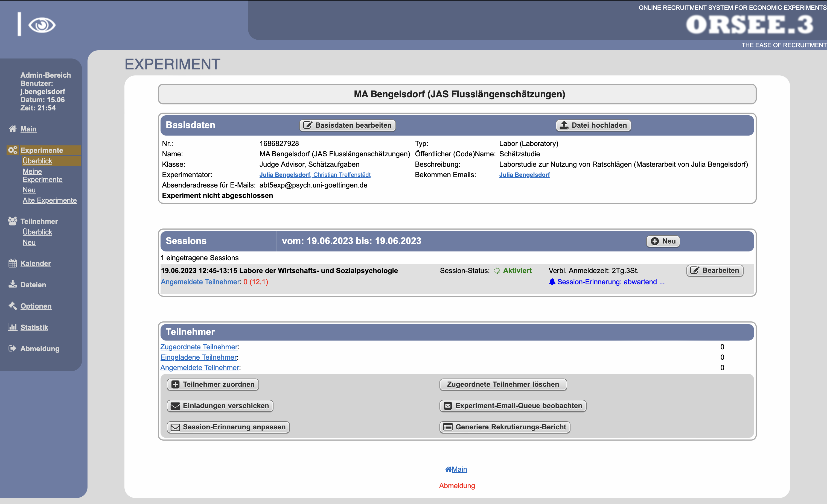This screenshot has height=504, width=827.
Task: Click the logout arrow icon beside Abmeldung
Action: (12, 348)
